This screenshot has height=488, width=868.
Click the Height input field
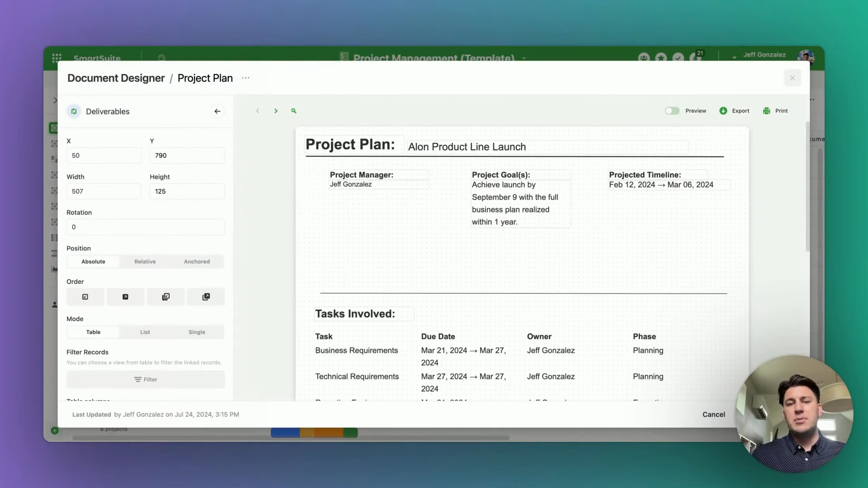click(x=187, y=191)
